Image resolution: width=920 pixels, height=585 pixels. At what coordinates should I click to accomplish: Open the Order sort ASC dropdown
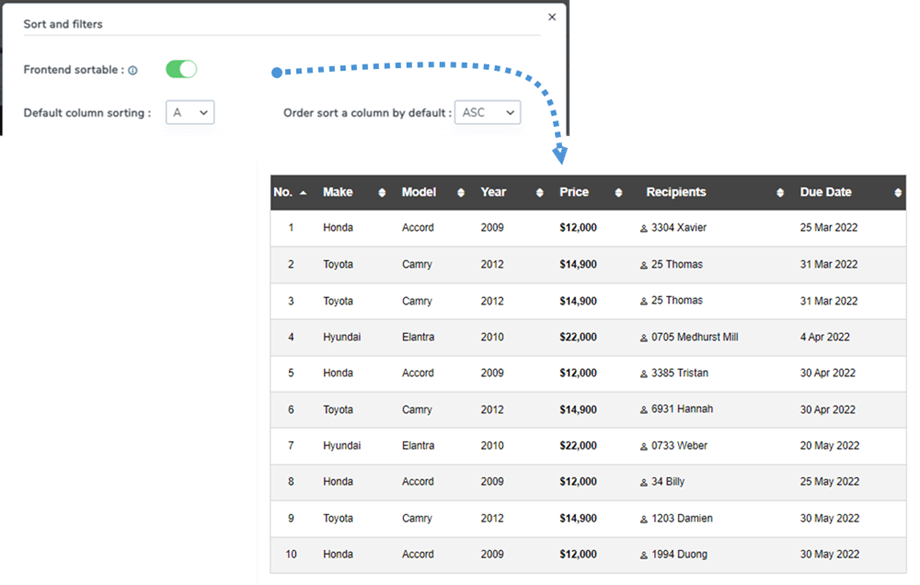[x=487, y=113]
